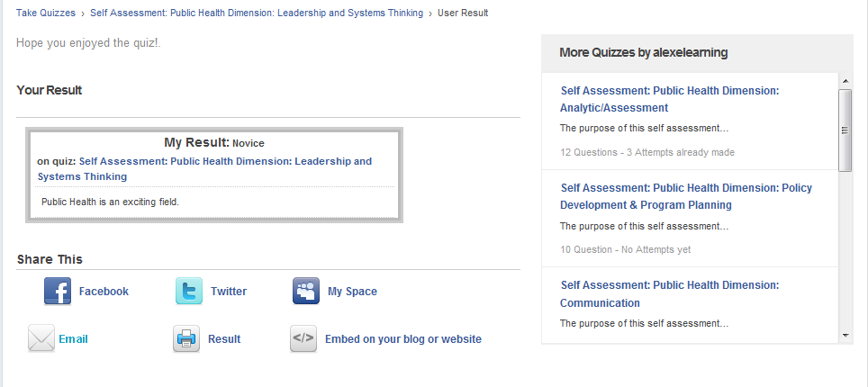This screenshot has height=387, width=868.
Task: Open the Result print link
Action: click(224, 338)
